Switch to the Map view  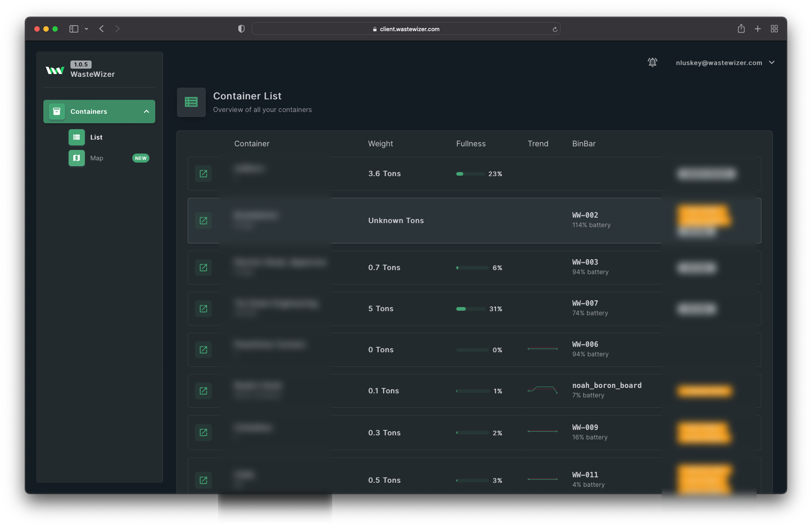[97, 158]
